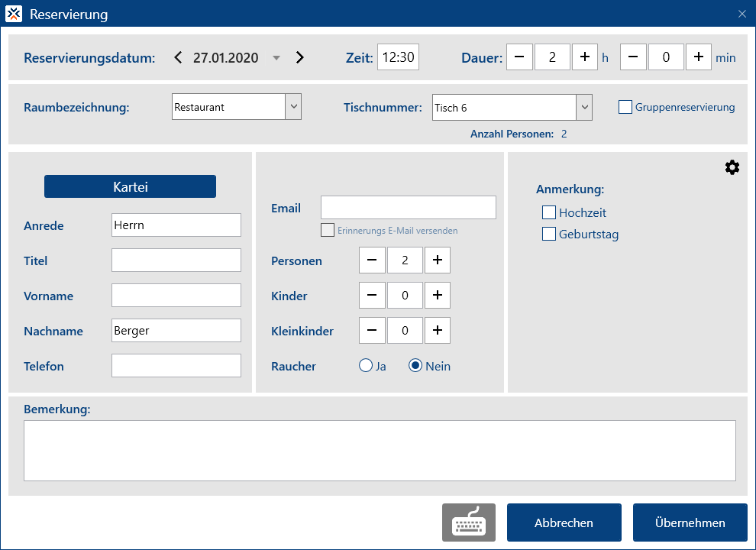Open the settings gear in Anmerkung panel
This screenshot has width=756, height=550.
pos(732,168)
